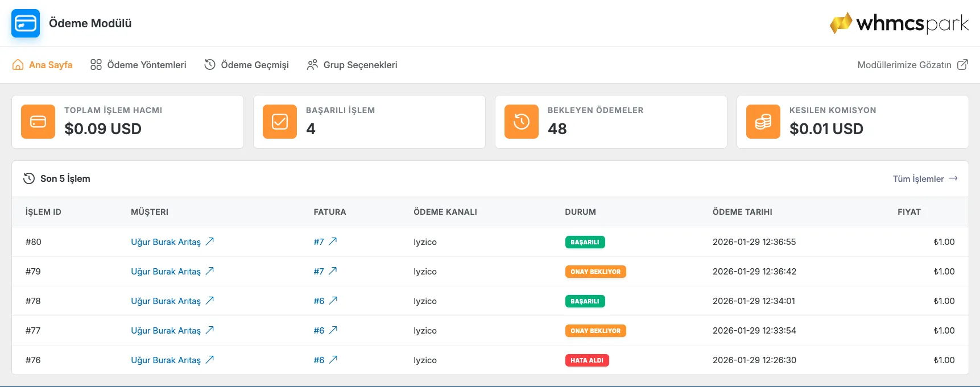Viewport: 980px width, 387px height.
Task: Click the FIYAT column header
Action: pos(909,212)
